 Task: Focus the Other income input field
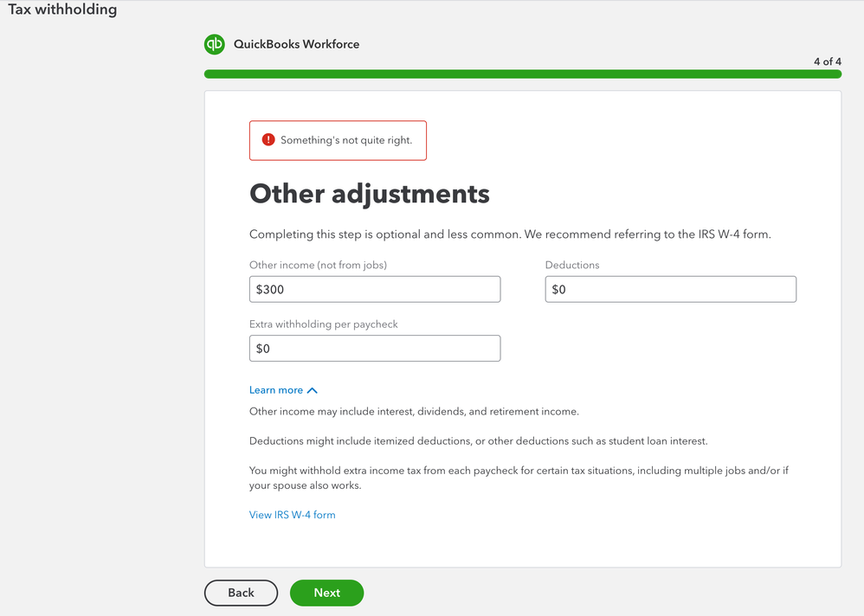click(375, 290)
